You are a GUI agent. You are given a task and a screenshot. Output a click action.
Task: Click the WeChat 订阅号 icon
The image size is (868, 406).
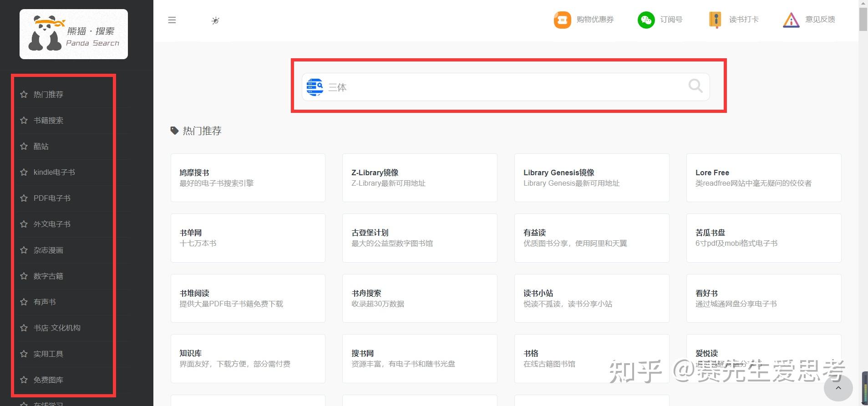[646, 20]
